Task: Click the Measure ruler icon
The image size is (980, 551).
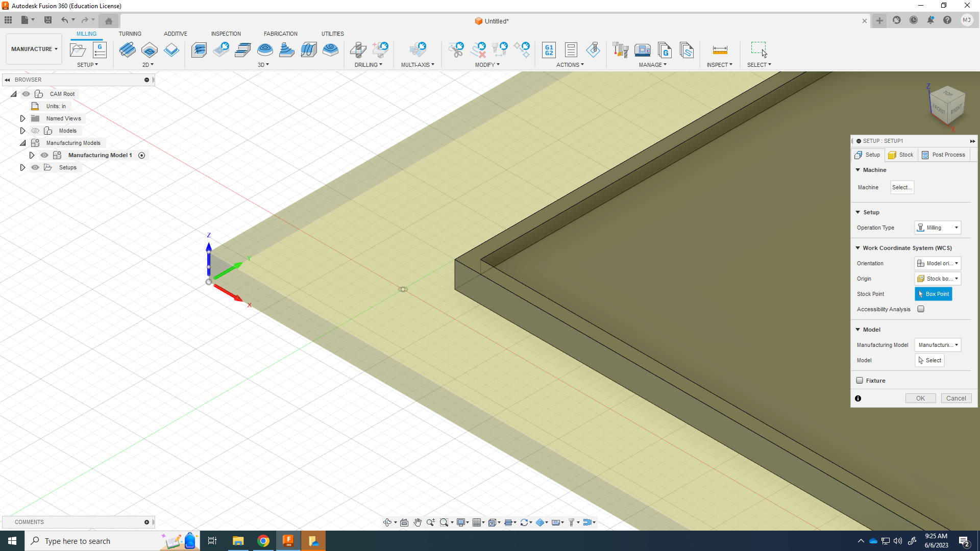Action: pos(720,50)
